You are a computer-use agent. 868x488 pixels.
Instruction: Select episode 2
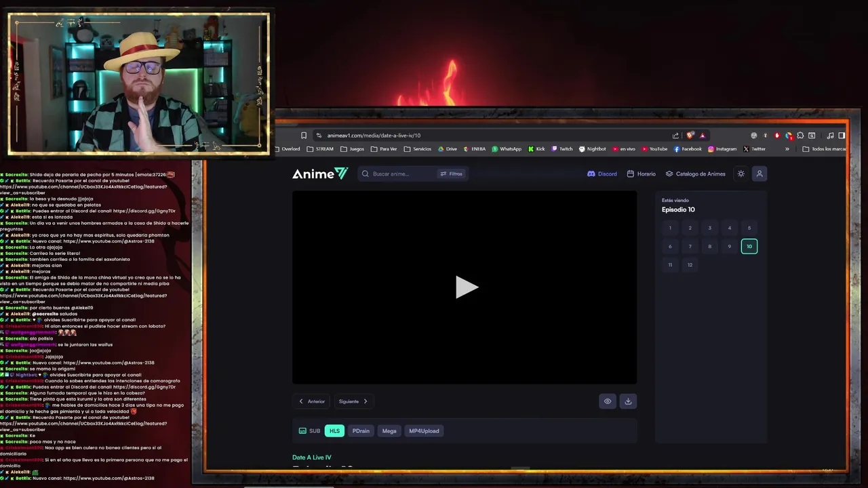(x=690, y=228)
